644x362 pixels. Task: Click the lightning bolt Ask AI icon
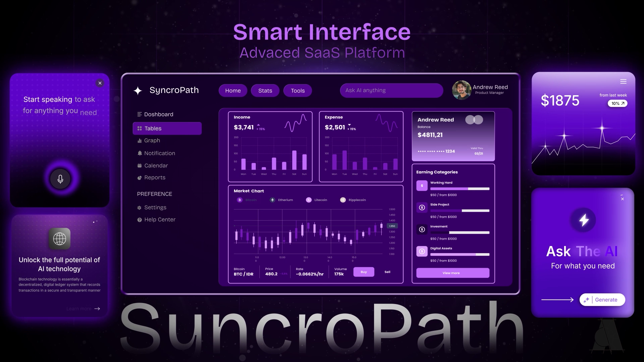584,220
